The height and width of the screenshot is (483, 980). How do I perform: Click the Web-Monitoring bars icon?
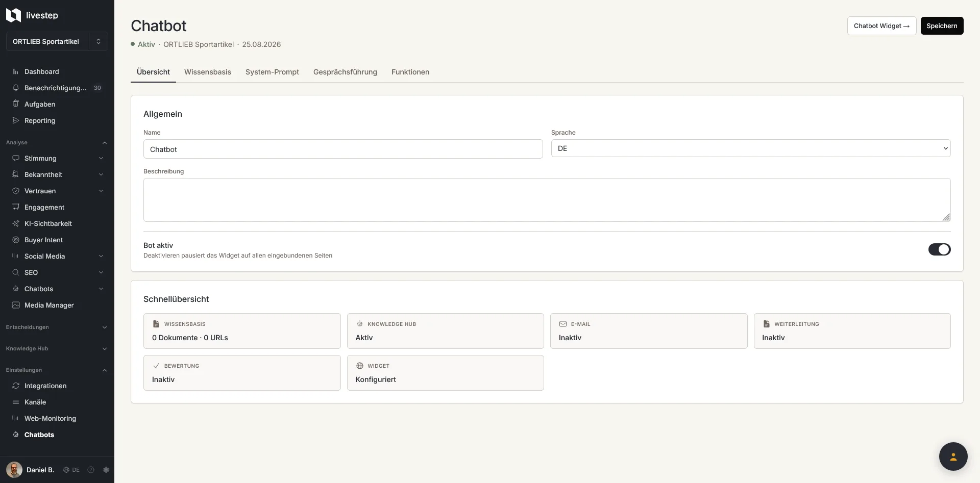(16, 418)
